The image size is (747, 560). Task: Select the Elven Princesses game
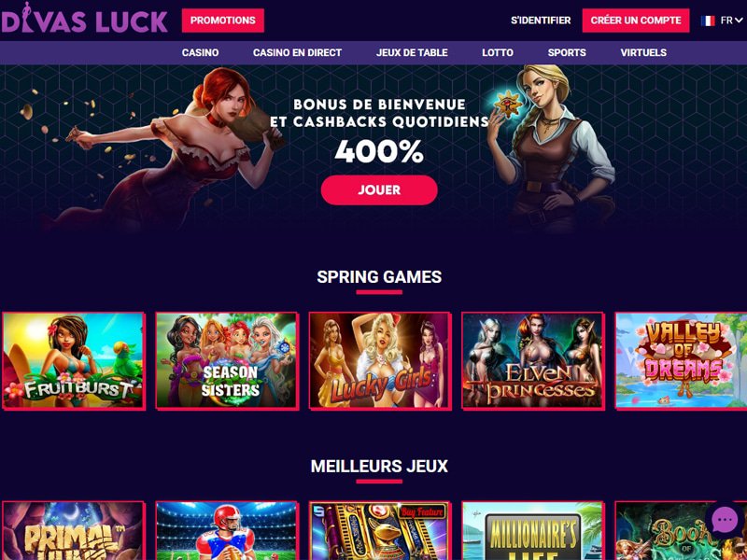tap(532, 360)
